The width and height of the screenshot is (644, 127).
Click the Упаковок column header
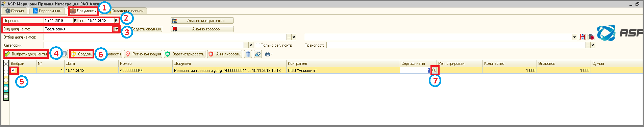[x=564, y=63]
